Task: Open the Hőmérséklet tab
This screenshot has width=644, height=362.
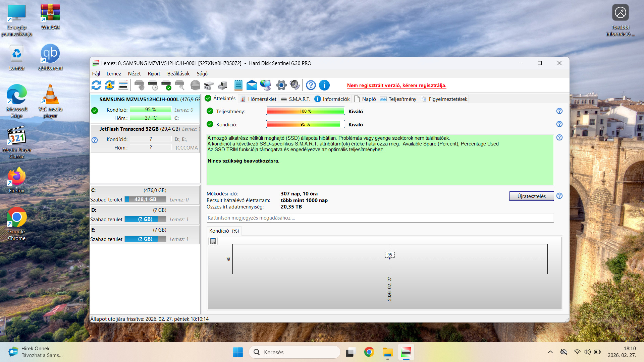Action: click(258, 99)
